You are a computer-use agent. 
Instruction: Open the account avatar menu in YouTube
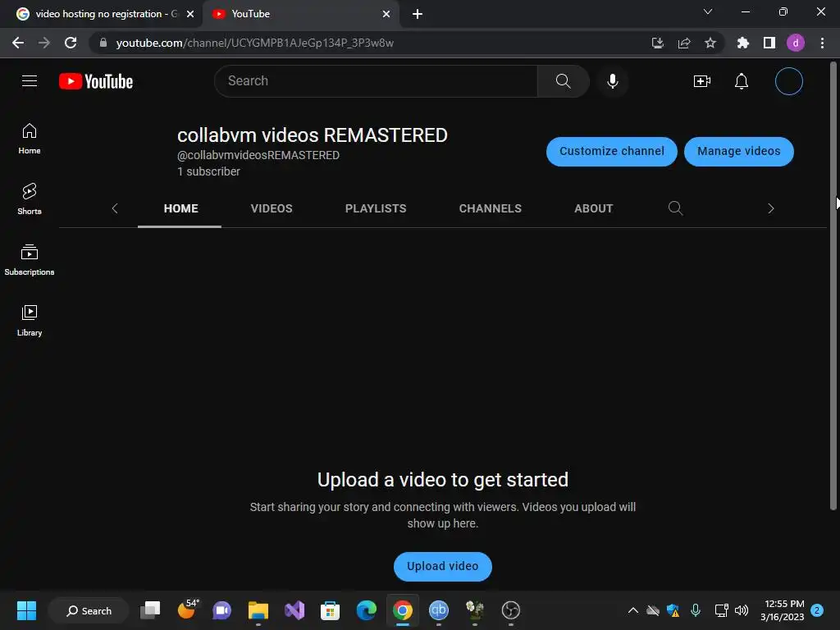coord(788,81)
